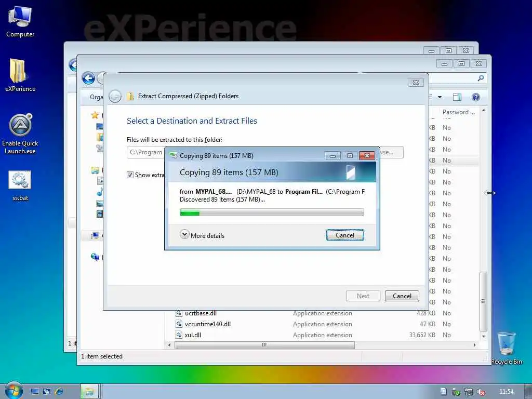
Task: Open the Windows Start menu orb
Action: point(14,391)
